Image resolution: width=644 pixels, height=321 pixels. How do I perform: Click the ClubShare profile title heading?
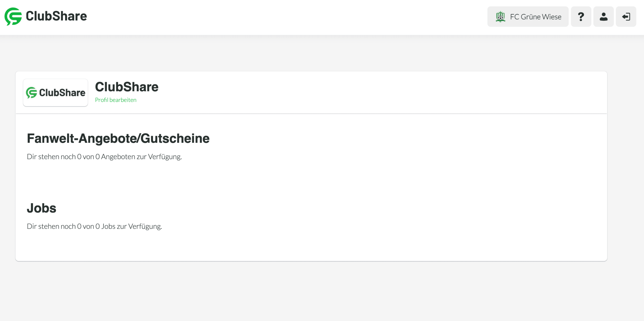[127, 87]
